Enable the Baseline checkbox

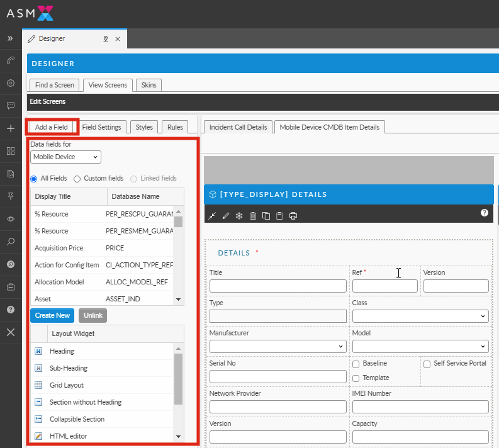point(356,364)
